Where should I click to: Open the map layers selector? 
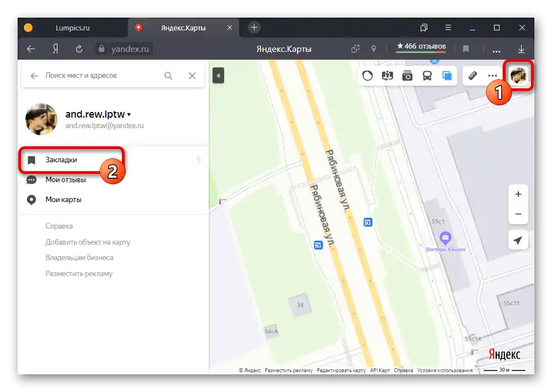447,76
